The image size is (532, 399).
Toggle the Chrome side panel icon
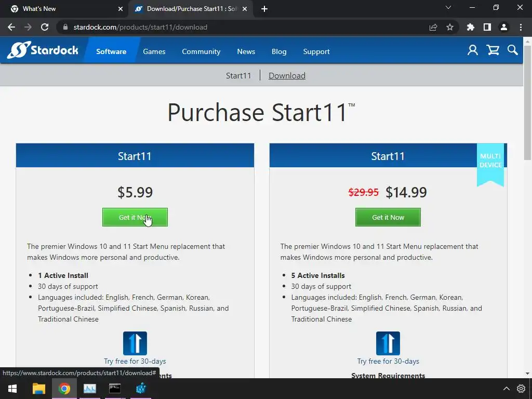pos(487,27)
